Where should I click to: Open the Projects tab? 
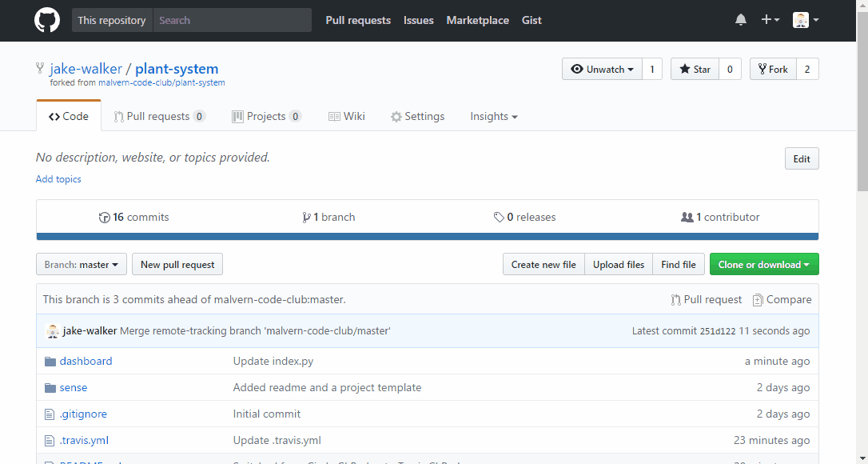(266, 117)
